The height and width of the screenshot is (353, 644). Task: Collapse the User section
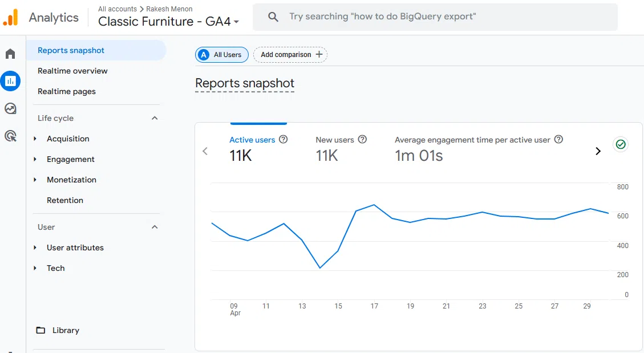point(154,227)
